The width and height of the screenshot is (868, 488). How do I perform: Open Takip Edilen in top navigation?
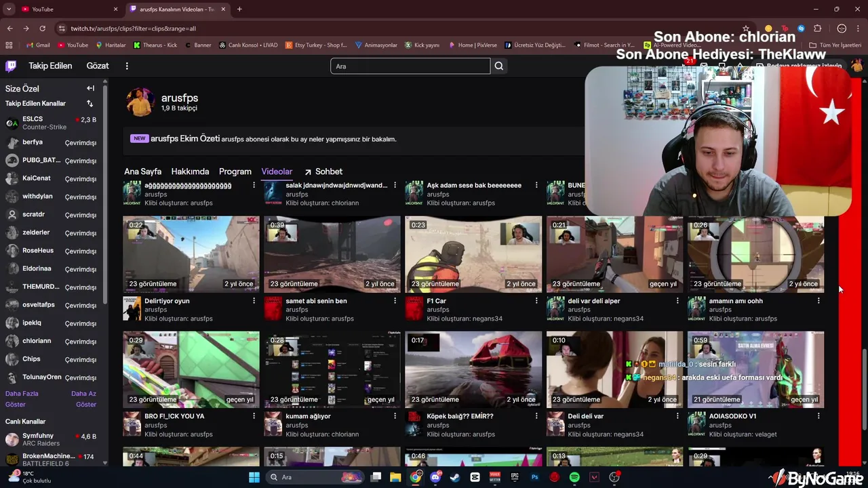[x=50, y=66]
